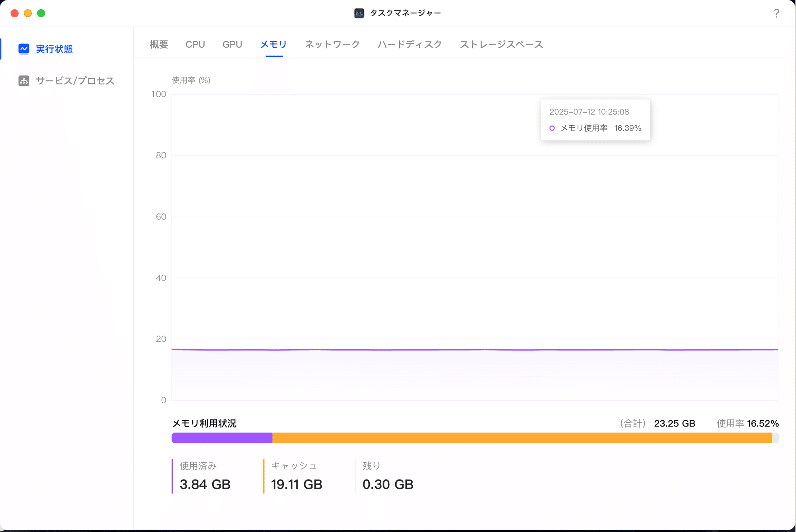Select the GPU tab
Image resolution: width=796 pixels, height=532 pixels.
[232, 45]
